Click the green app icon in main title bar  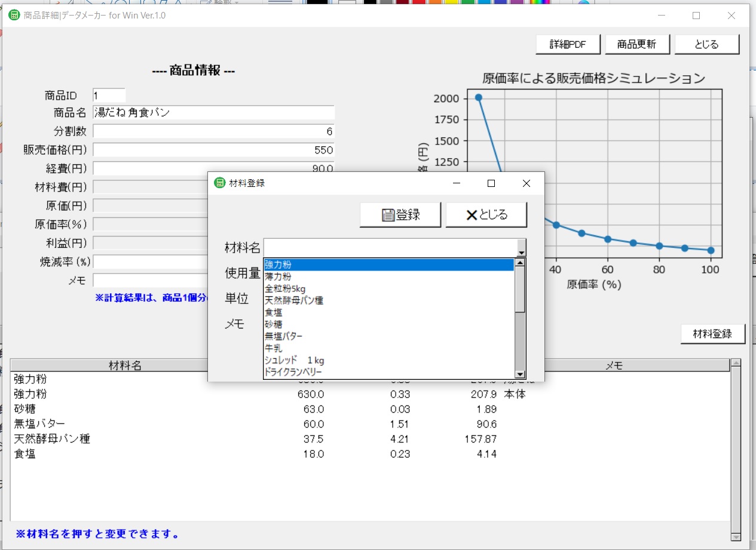pos(14,15)
